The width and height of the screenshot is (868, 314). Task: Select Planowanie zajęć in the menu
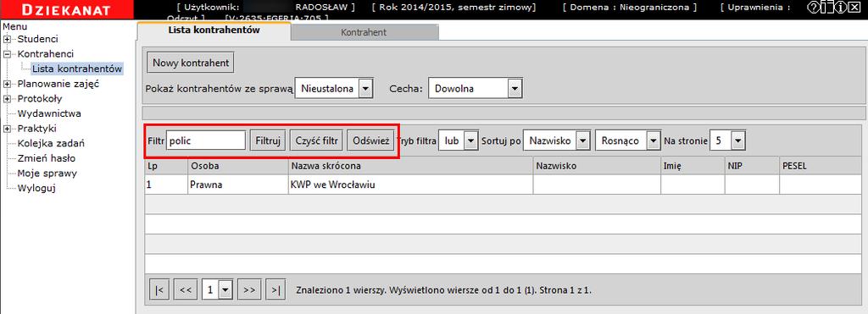tap(58, 84)
